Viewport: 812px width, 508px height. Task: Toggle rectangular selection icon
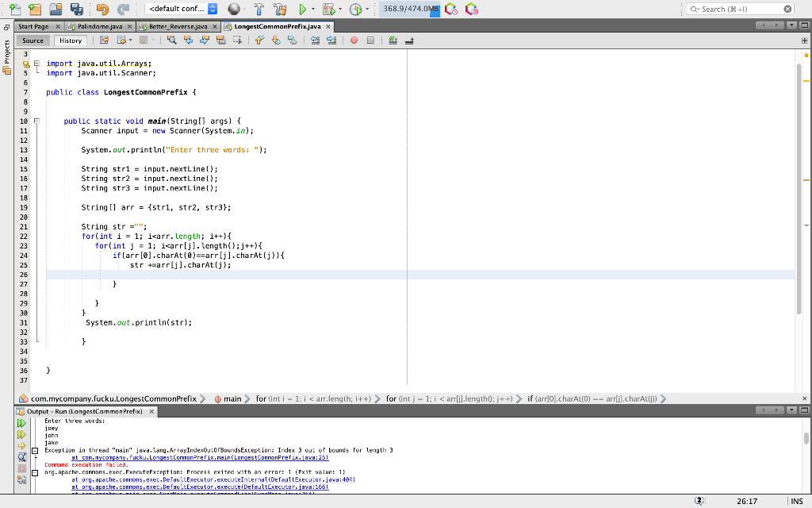[x=237, y=40]
